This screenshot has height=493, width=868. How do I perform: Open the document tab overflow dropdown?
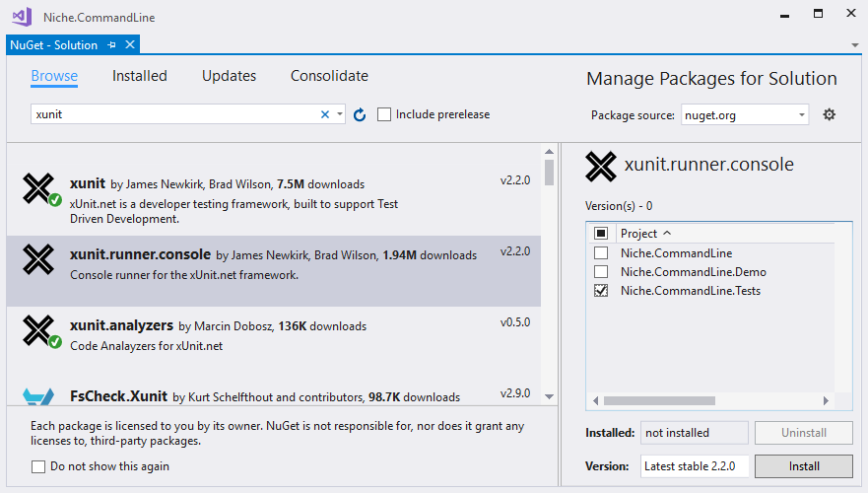[x=855, y=45]
